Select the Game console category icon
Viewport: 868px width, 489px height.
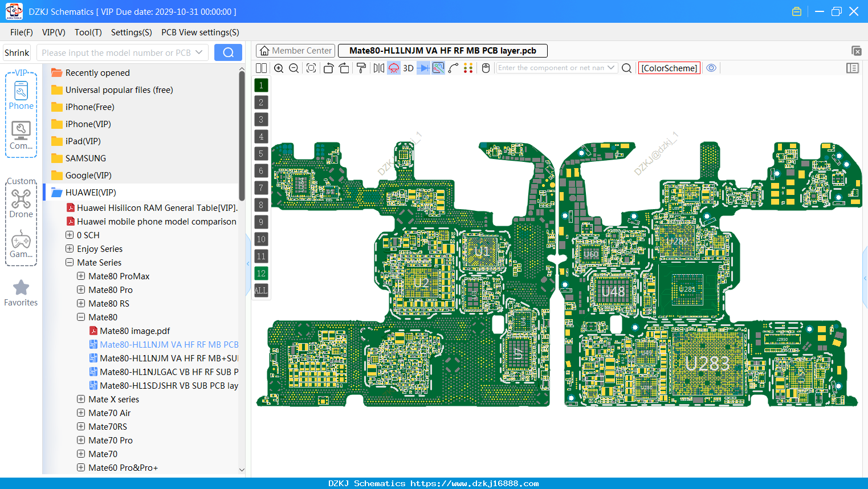coord(21,244)
